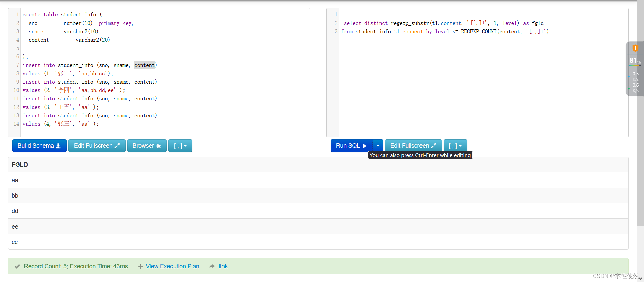
Task: Open schema panel query terminator dropdown
Action: pos(180,146)
